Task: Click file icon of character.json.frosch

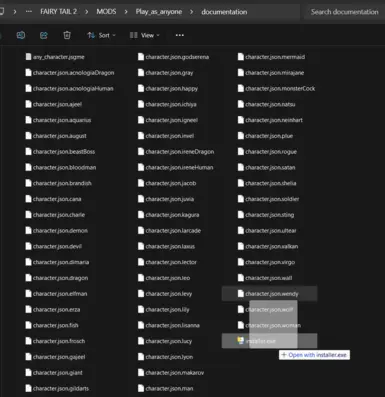Action: pyautogui.click(x=28, y=341)
